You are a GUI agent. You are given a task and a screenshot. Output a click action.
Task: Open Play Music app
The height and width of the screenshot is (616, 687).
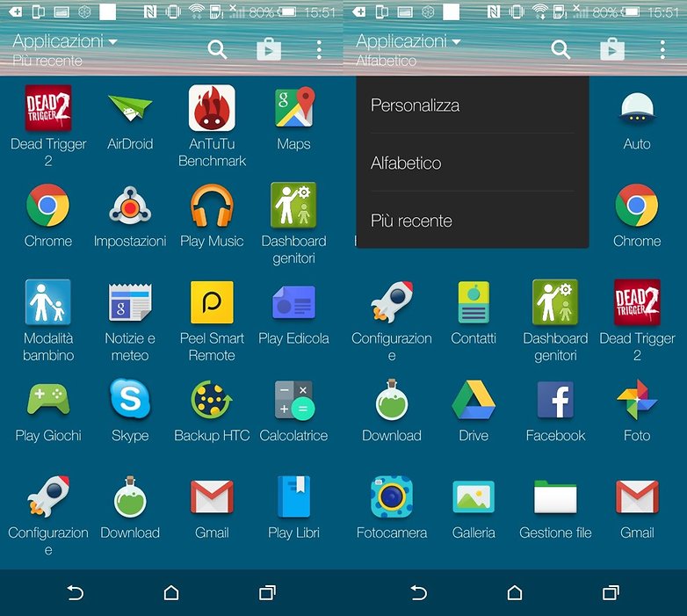coord(212,205)
